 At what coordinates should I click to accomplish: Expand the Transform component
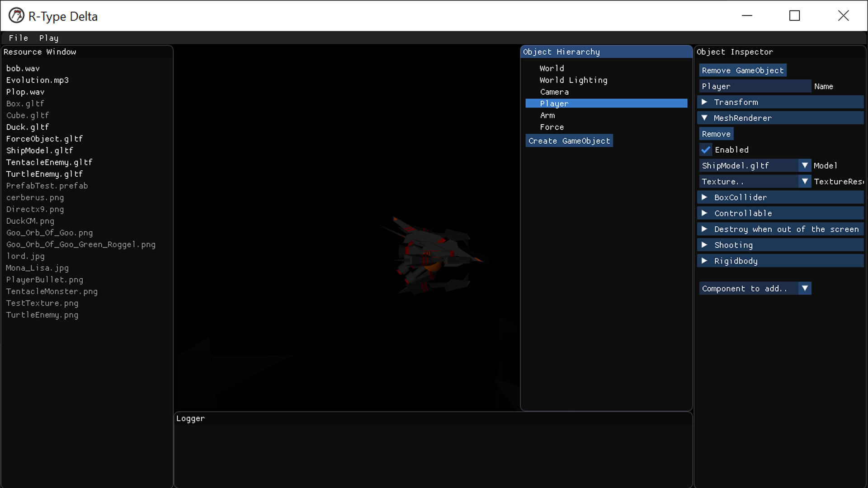tap(781, 102)
